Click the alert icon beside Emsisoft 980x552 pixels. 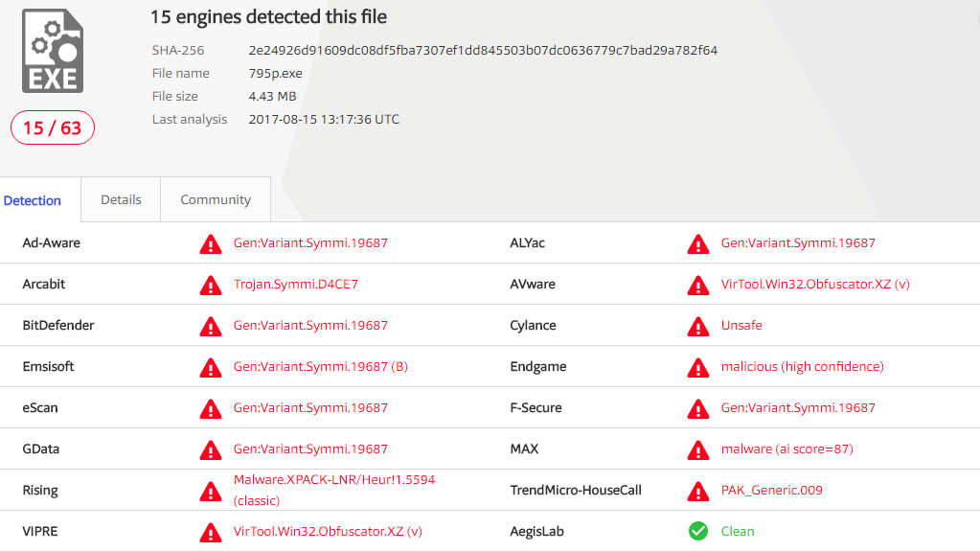pos(210,367)
